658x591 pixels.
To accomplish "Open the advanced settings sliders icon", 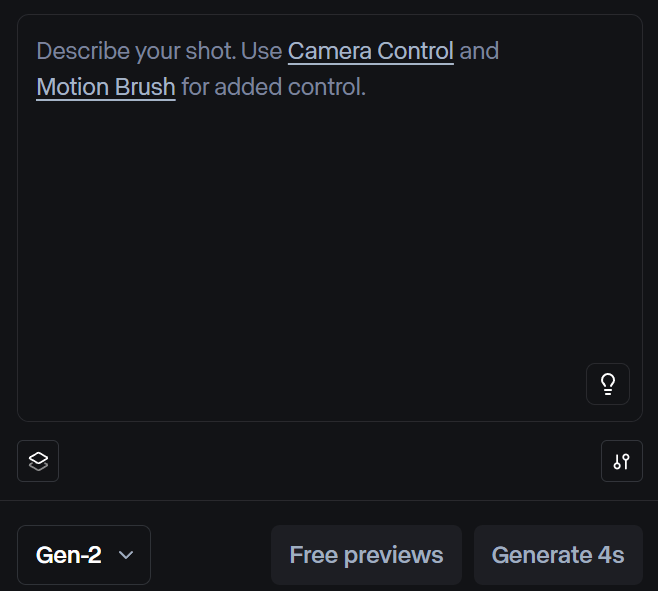I will click(621, 461).
